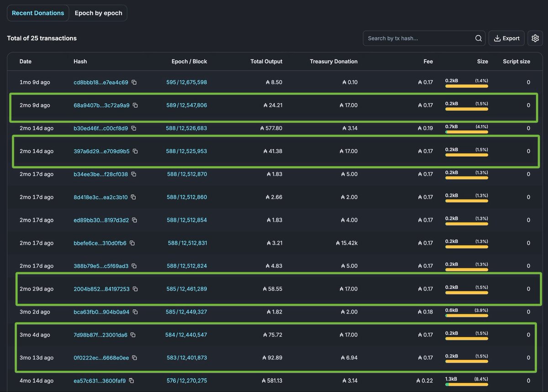Screen dimensions: 548x392
Task: Open epoch 595 link
Action: point(171,82)
